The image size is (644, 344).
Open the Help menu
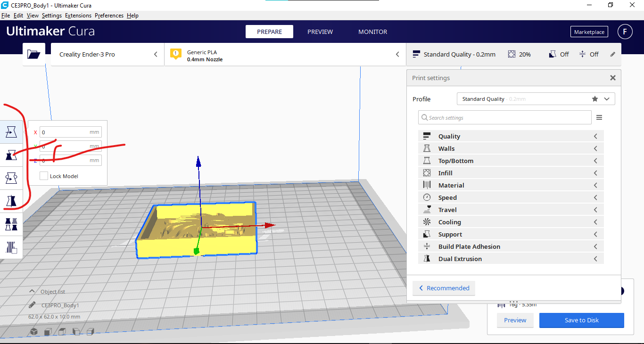(x=132, y=16)
